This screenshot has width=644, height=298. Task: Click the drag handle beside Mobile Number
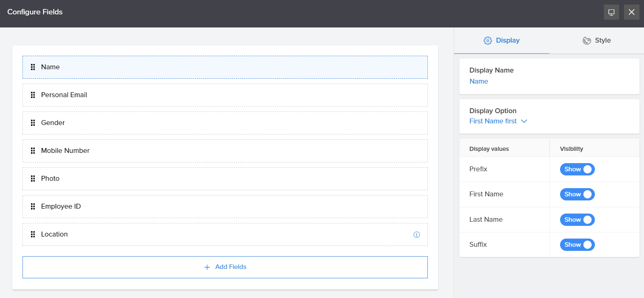coord(33,151)
